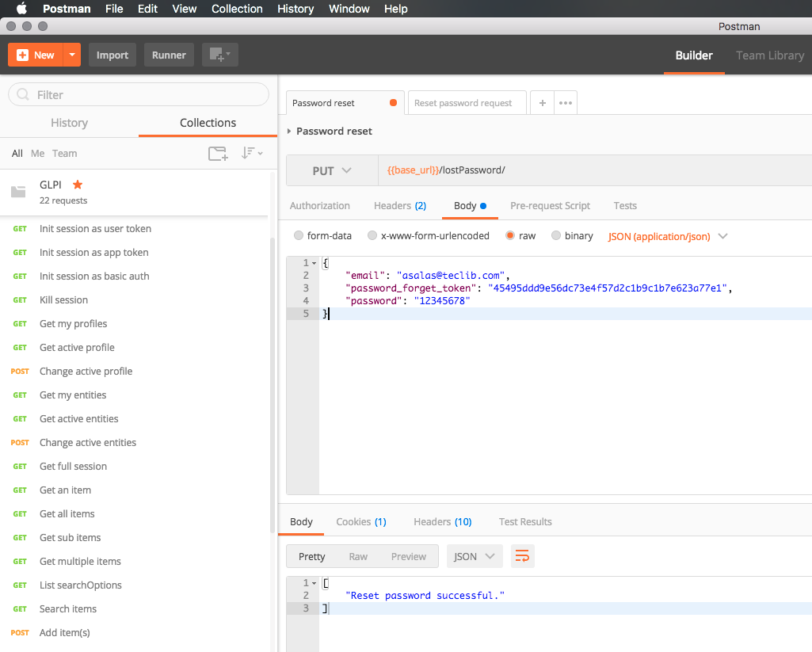Switch to Team Library view
Image resolution: width=812 pixels, height=652 pixels.
tap(769, 55)
